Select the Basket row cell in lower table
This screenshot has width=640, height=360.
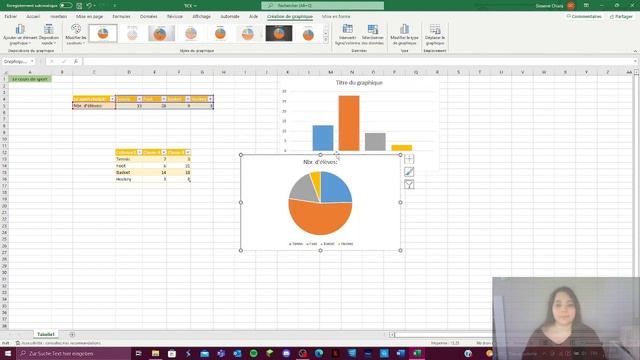coord(128,172)
